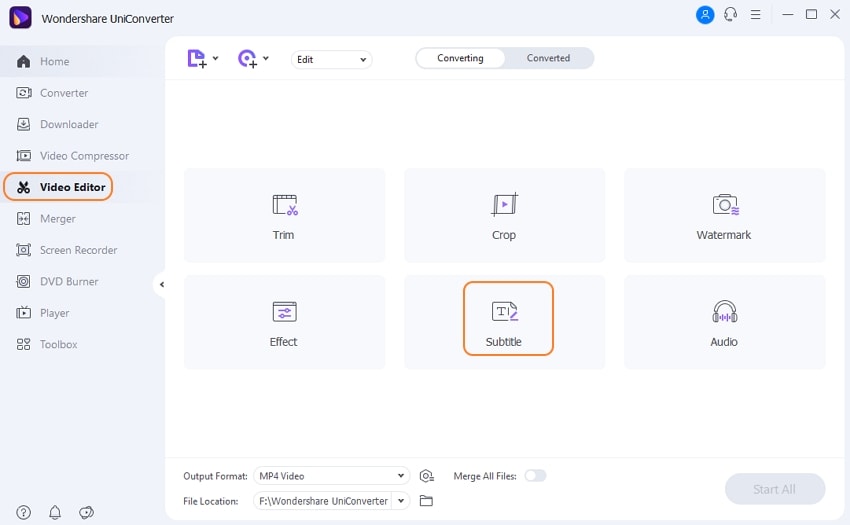This screenshot has height=525, width=850.
Task: Click the Start All button
Action: point(775,489)
